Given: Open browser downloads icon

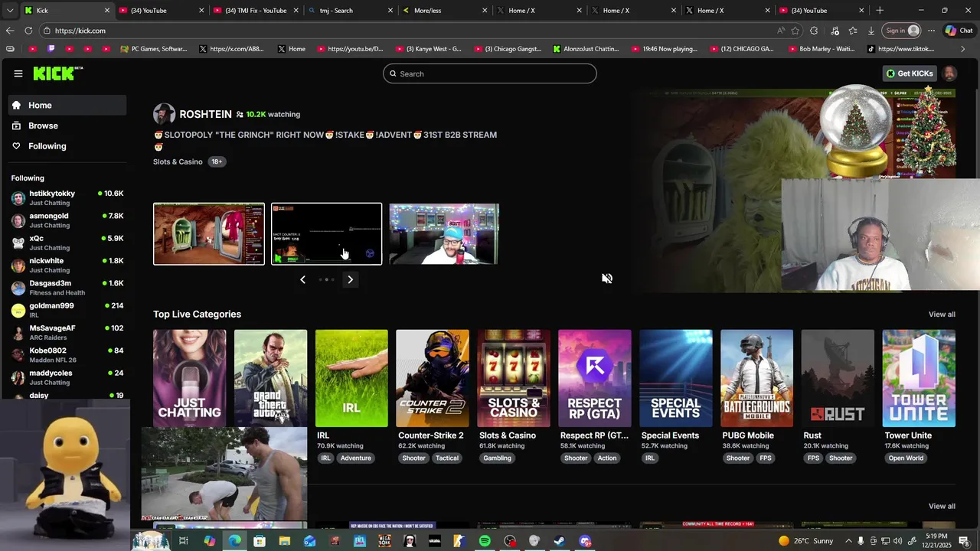Looking at the screenshot, I should point(871,31).
